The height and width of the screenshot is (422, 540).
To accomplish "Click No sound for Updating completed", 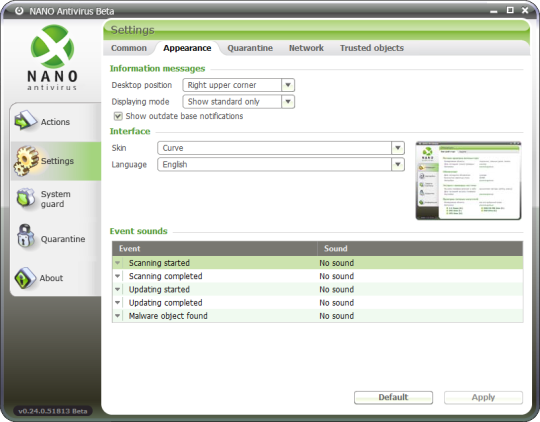I will click(x=336, y=302).
